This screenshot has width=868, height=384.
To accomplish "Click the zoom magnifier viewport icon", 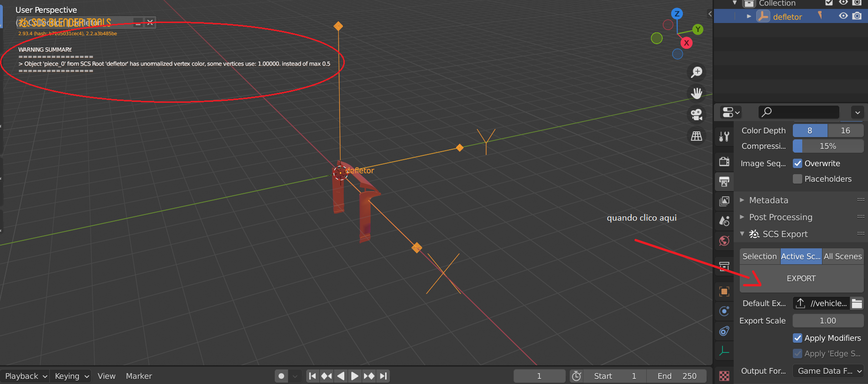I will pyautogui.click(x=697, y=72).
